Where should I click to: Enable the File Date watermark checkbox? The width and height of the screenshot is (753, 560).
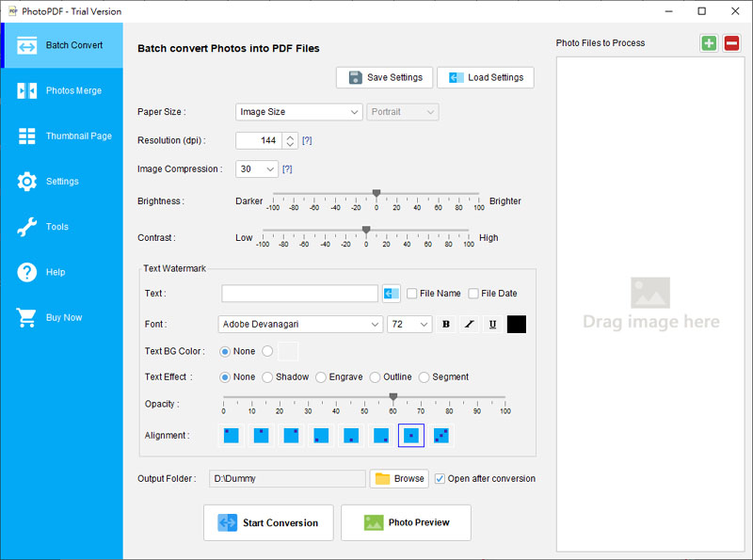(x=473, y=294)
